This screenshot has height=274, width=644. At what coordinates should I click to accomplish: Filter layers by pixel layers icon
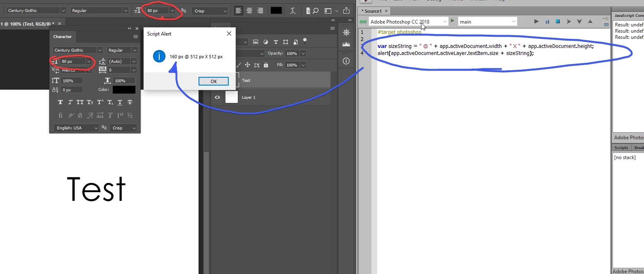[256, 42]
